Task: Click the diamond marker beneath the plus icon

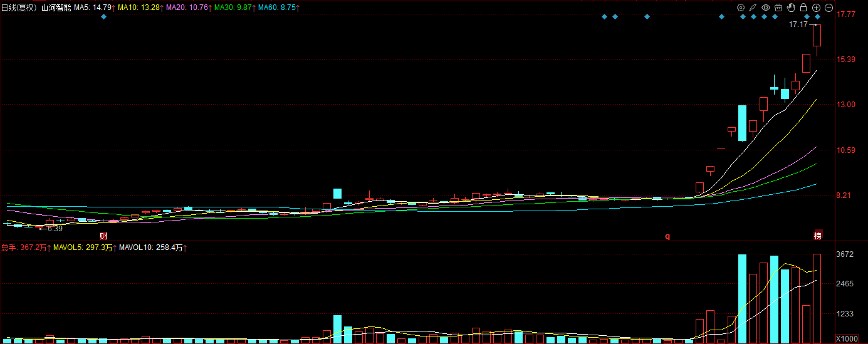Action: (817, 17)
